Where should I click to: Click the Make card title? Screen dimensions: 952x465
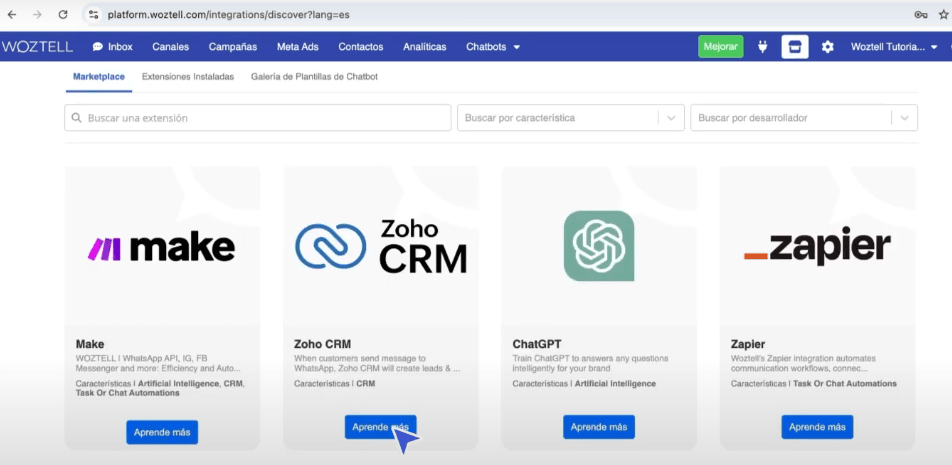(90, 344)
